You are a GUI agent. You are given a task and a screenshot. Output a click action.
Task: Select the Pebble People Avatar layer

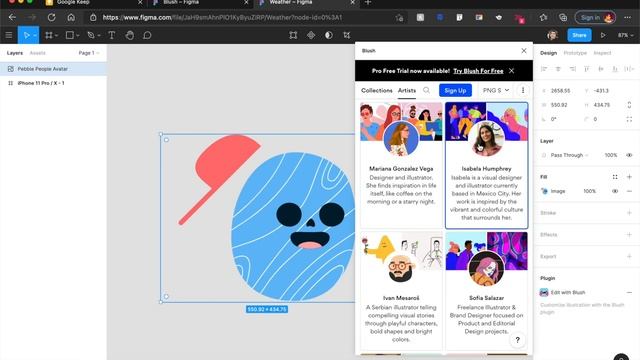[53, 69]
